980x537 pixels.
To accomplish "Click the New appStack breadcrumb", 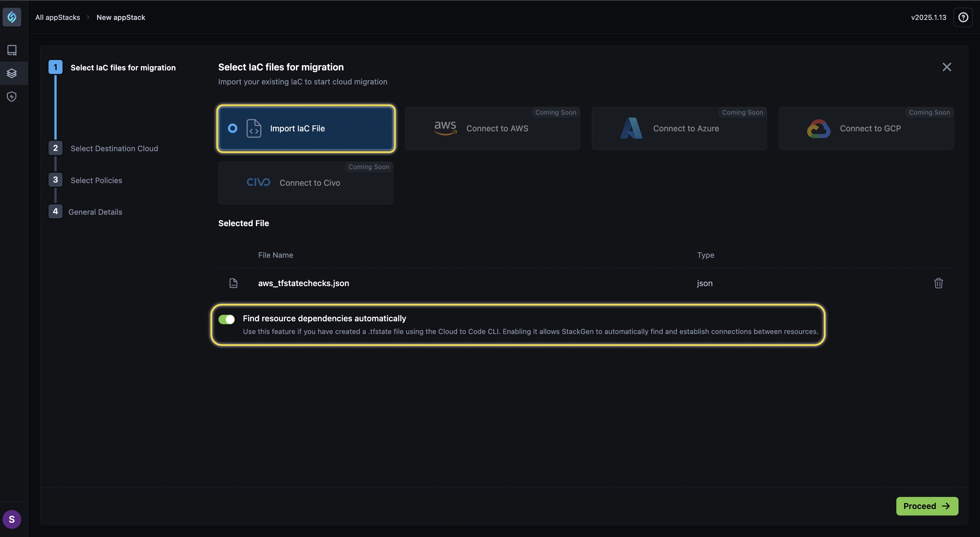I will pos(120,17).
